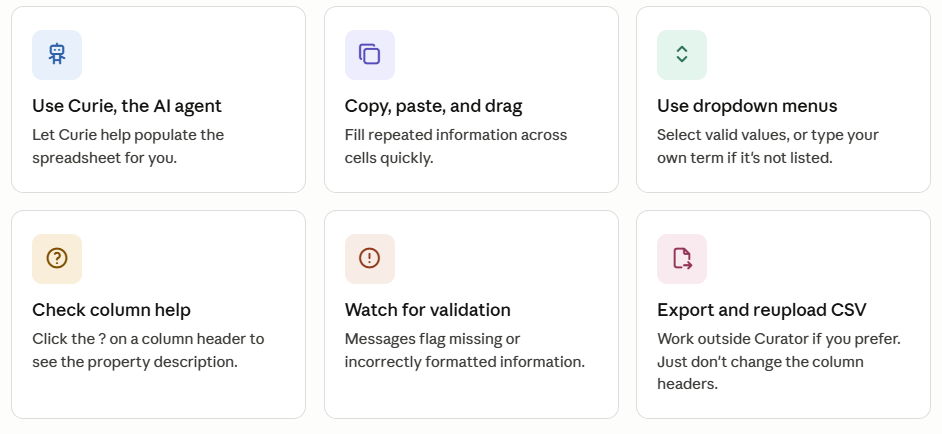Click the exclamation mark validation icon
Image resolution: width=942 pixels, height=434 pixels.
pos(369,258)
